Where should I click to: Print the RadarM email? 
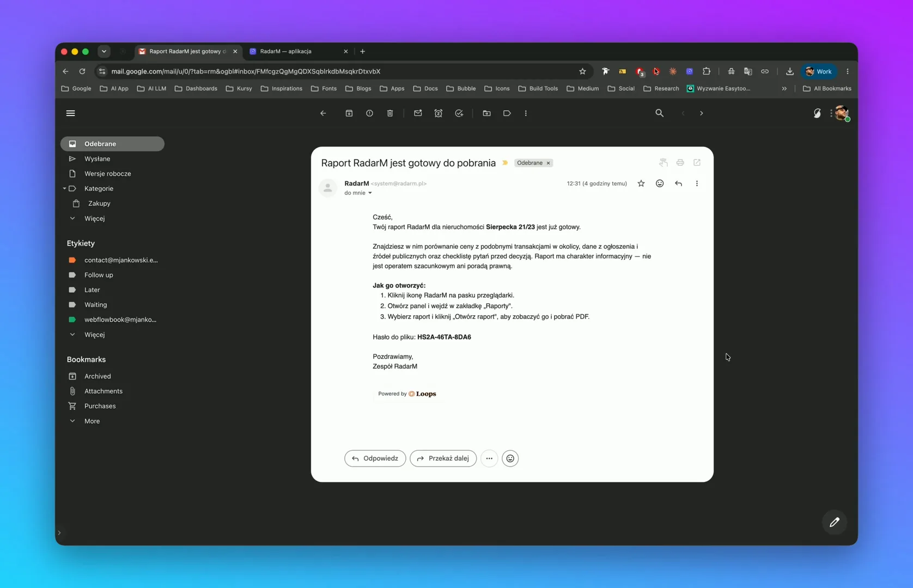tap(680, 163)
